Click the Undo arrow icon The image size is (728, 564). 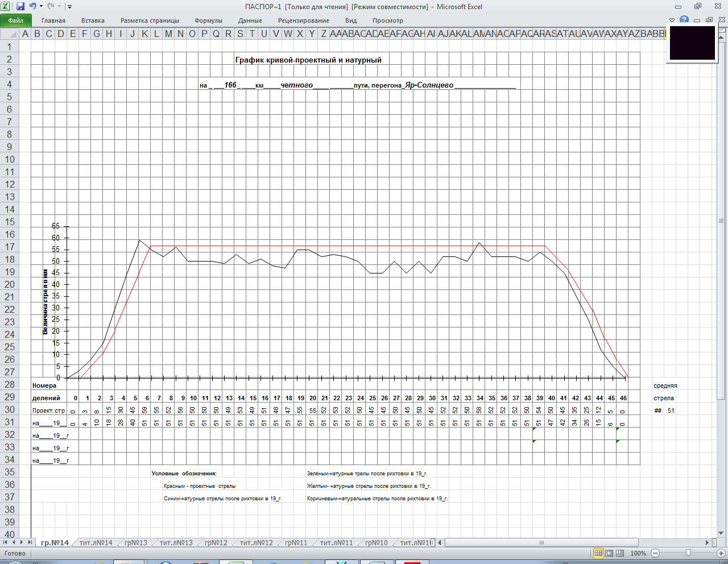[33, 6]
